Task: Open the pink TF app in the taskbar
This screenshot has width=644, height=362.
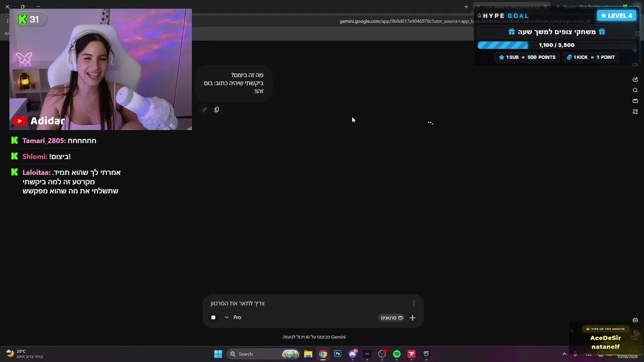Action: [412, 354]
